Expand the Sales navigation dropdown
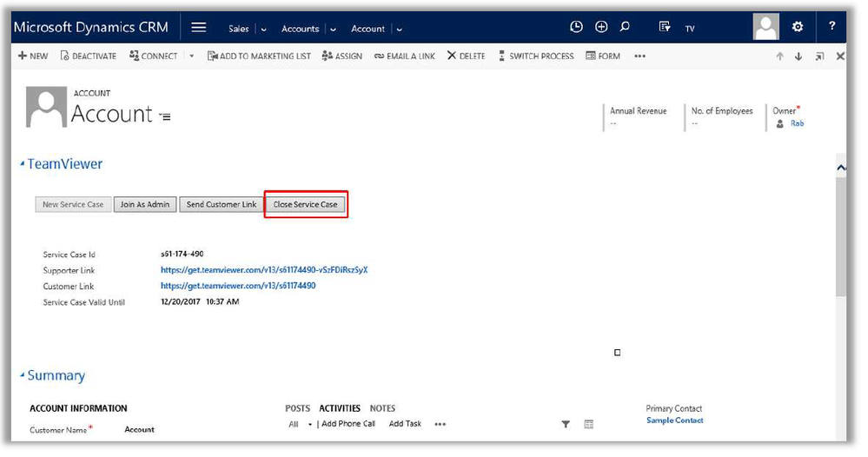 (x=264, y=30)
